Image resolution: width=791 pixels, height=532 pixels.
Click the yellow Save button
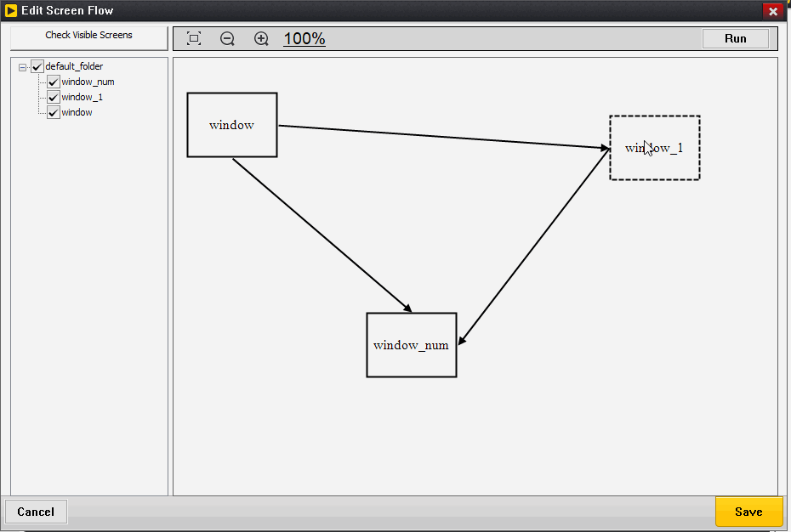(748, 512)
